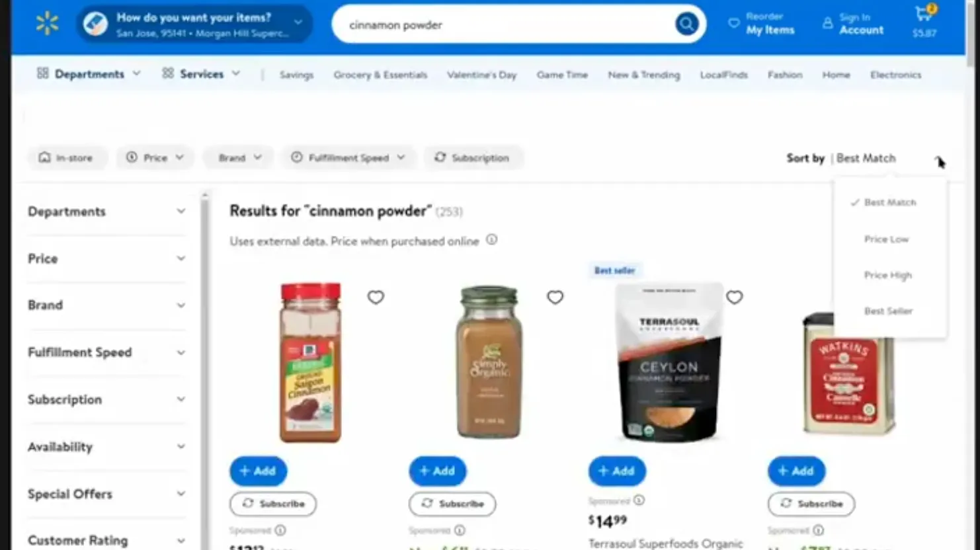Open the Price filter chip dropdown
980x550 pixels.
[x=155, y=157]
